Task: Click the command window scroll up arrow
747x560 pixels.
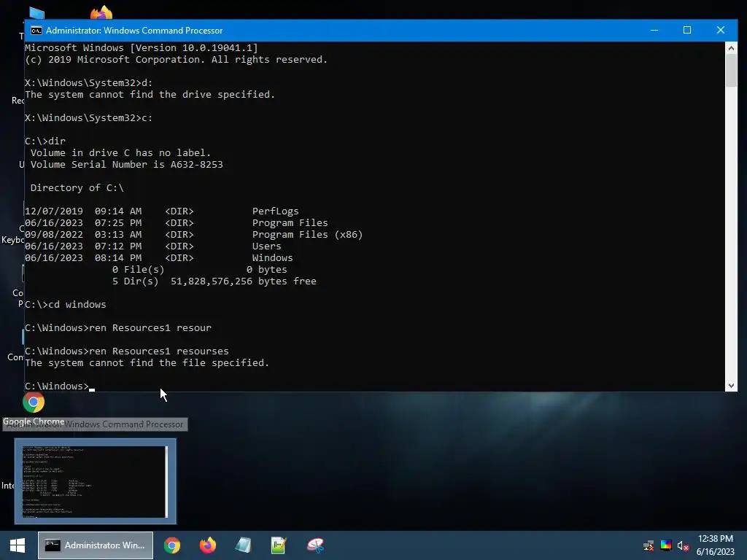Action: 731,48
